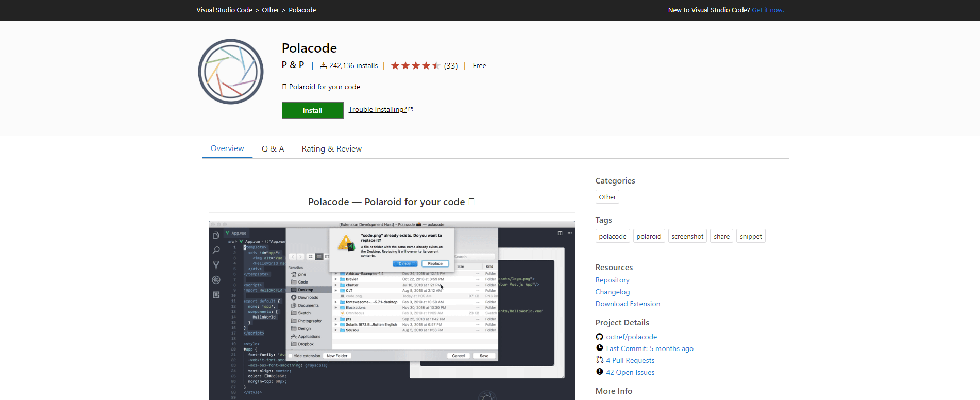Click the external link icon after Trouble Installing
This screenshot has height=400, width=980.
[x=411, y=109]
